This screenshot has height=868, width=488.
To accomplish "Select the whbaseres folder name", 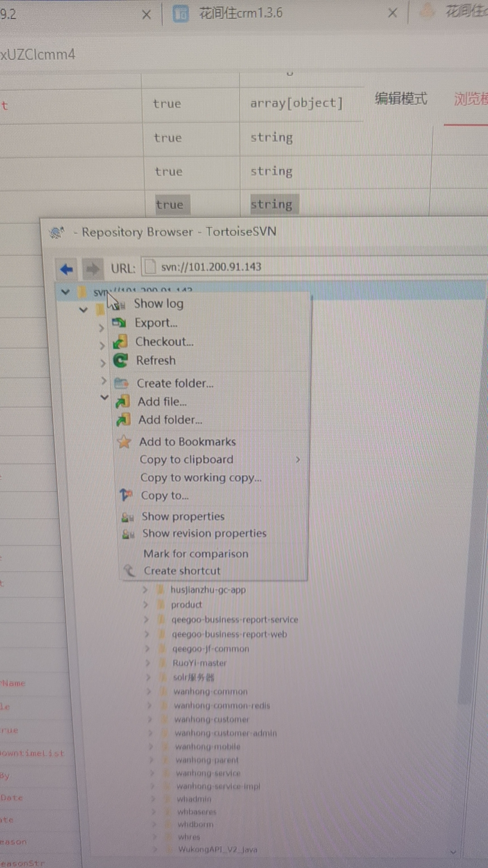I will click(197, 811).
